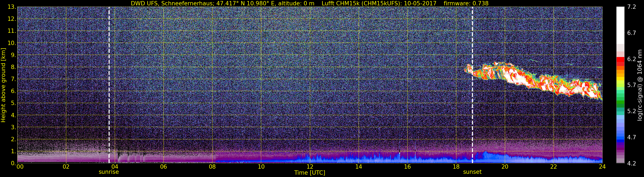Click the height axis tick label '8.'
Viewport: 644px width, 177px height.
tap(13, 67)
